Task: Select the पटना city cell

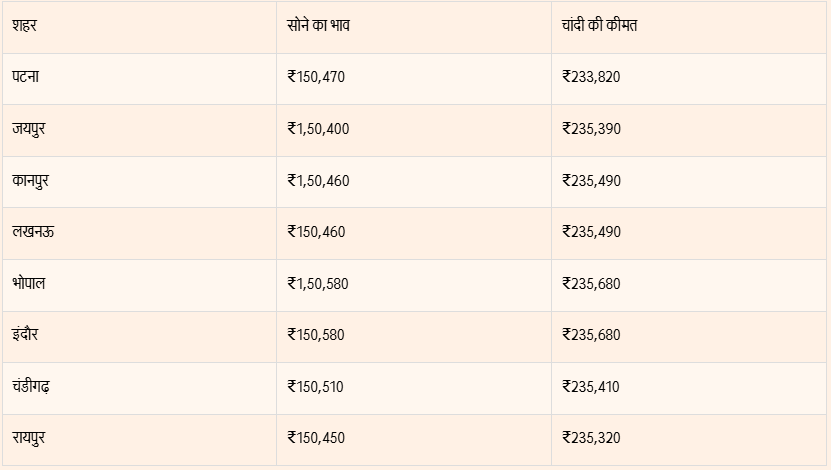Action: (x=27, y=77)
